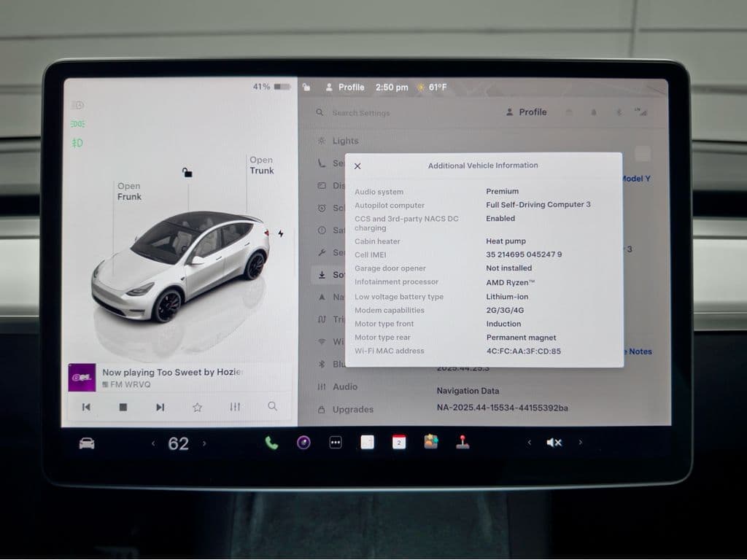Tap the 62 degree temperature reading
The height and width of the screenshot is (560, 747).
178,443
